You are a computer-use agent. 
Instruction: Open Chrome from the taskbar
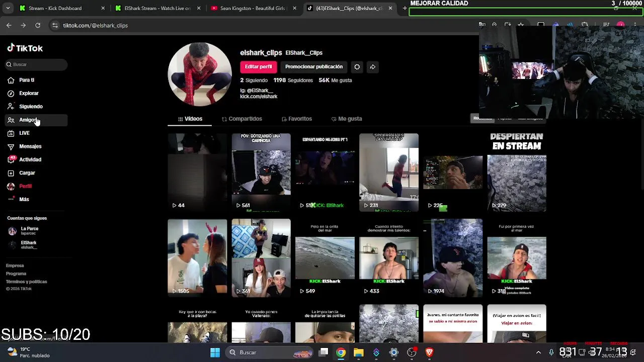341,352
